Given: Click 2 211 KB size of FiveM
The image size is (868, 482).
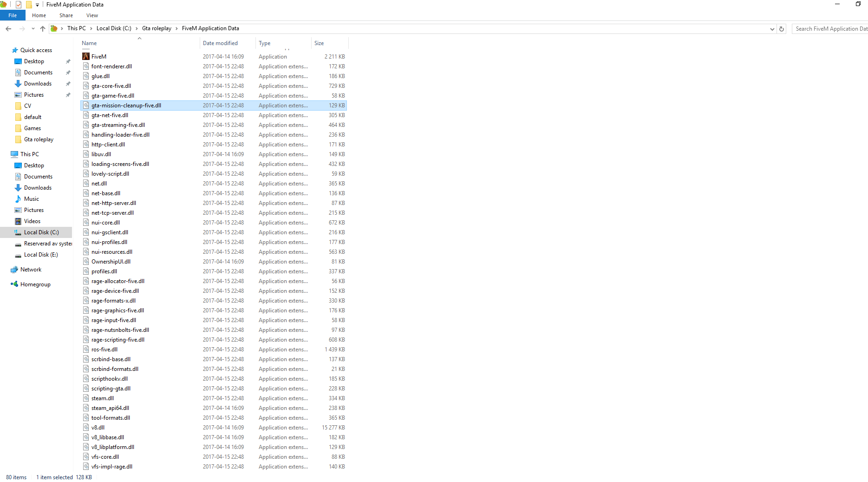Looking at the screenshot, I should click(x=334, y=57).
